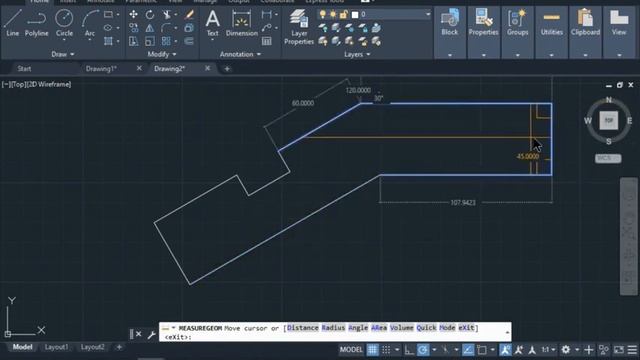Select the Circle tool
This screenshot has height=360, width=640.
pos(64,23)
